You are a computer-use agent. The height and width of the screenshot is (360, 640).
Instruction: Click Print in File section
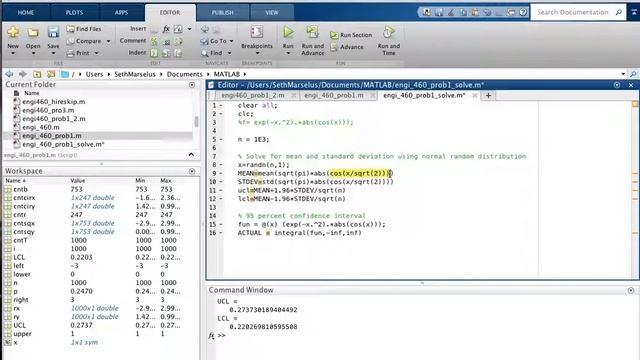point(78,53)
